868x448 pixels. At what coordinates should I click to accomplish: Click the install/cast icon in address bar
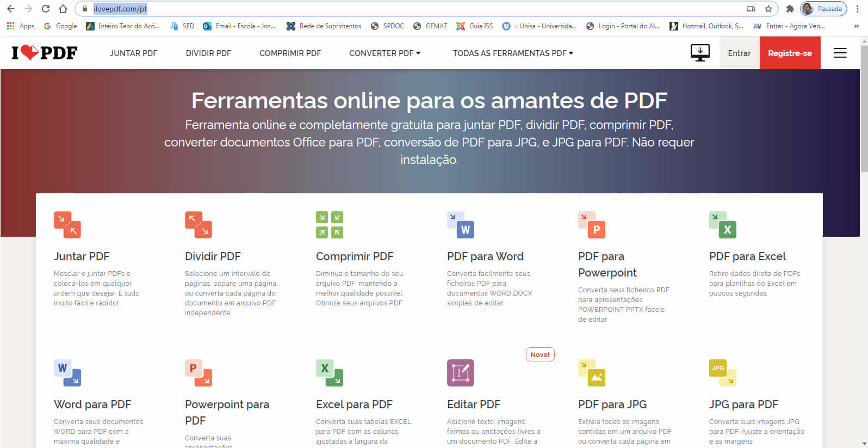click(x=751, y=9)
